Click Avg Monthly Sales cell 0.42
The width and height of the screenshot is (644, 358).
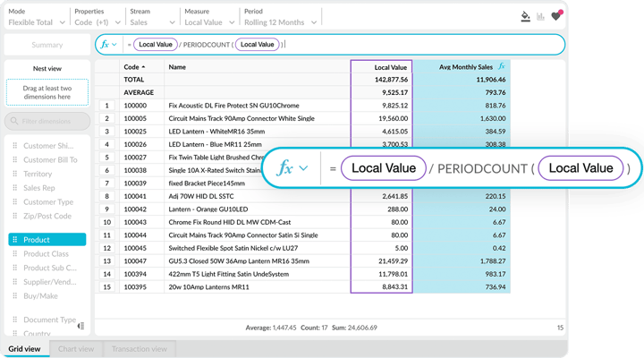click(462, 248)
